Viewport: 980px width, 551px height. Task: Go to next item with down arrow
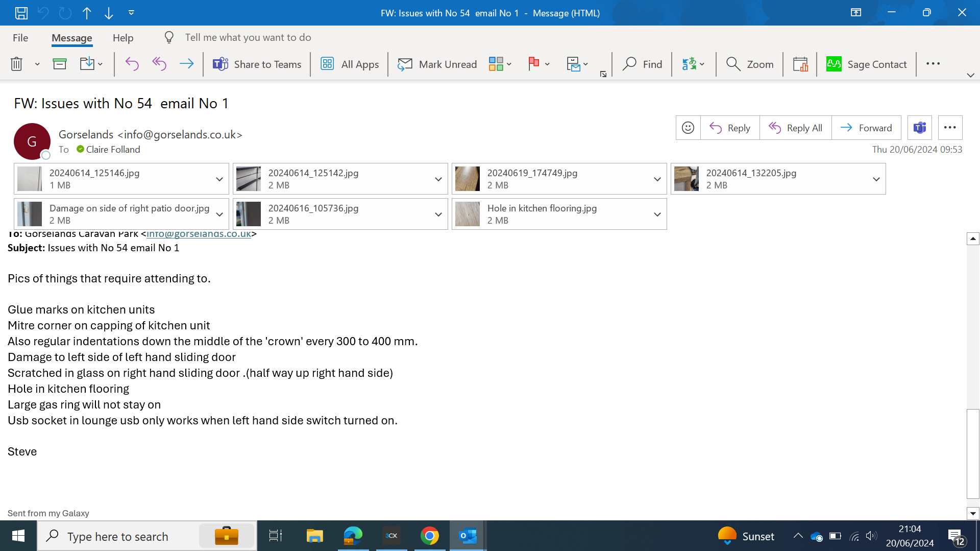[x=109, y=13]
